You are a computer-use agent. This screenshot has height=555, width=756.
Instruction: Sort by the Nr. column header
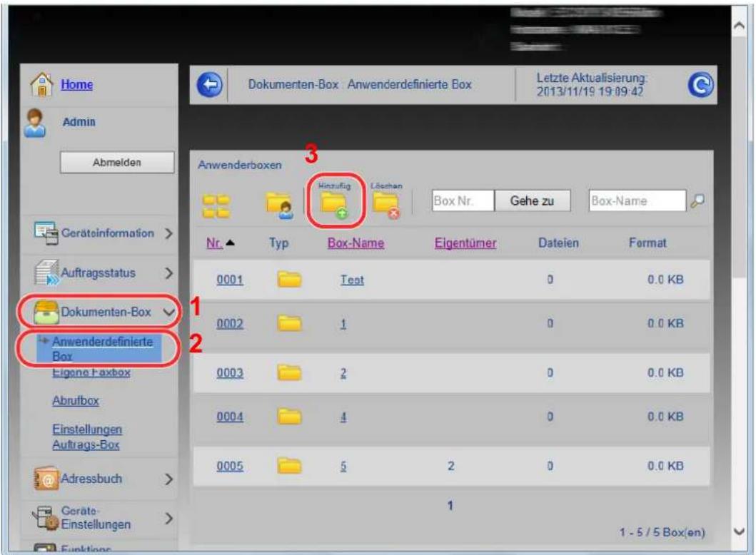(214, 243)
